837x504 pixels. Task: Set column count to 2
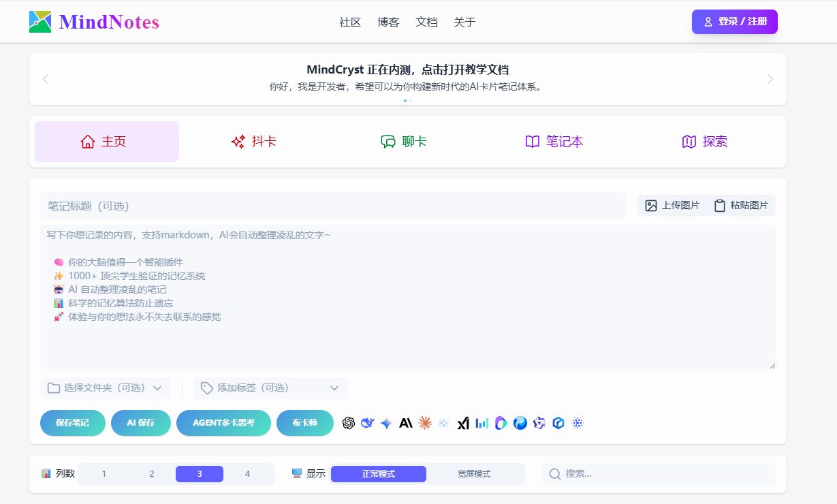pyautogui.click(x=152, y=474)
